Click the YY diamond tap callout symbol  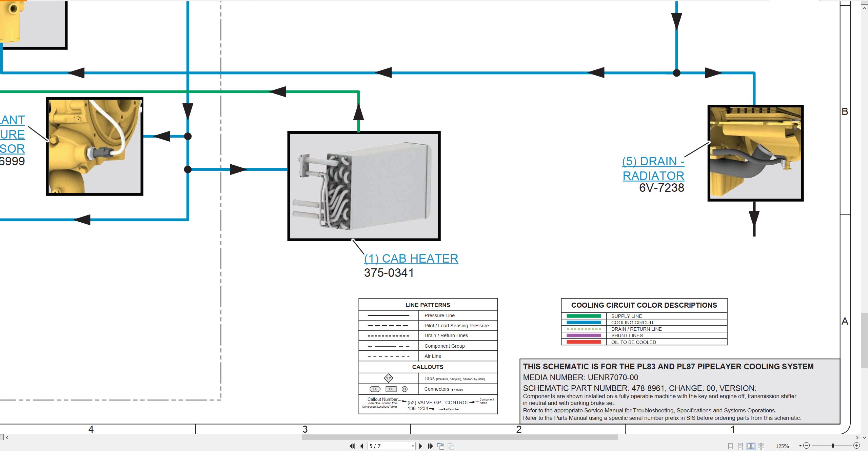click(x=388, y=378)
